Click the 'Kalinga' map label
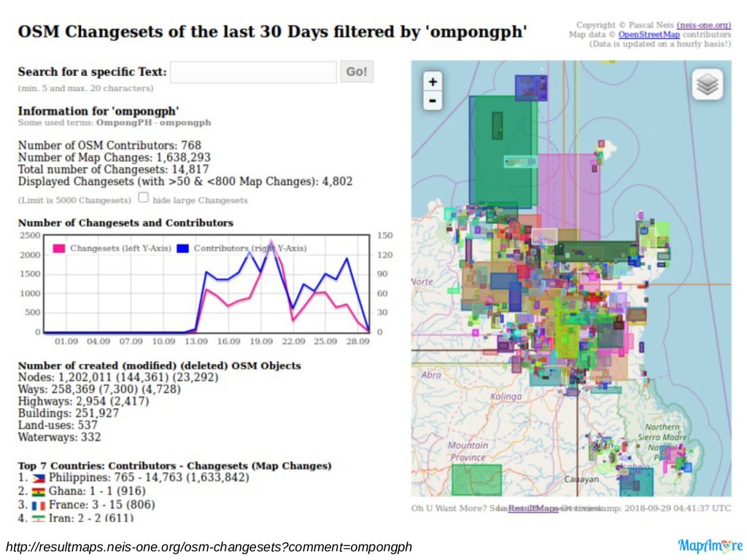The width and height of the screenshot is (747, 560). pyautogui.click(x=506, y=396)
